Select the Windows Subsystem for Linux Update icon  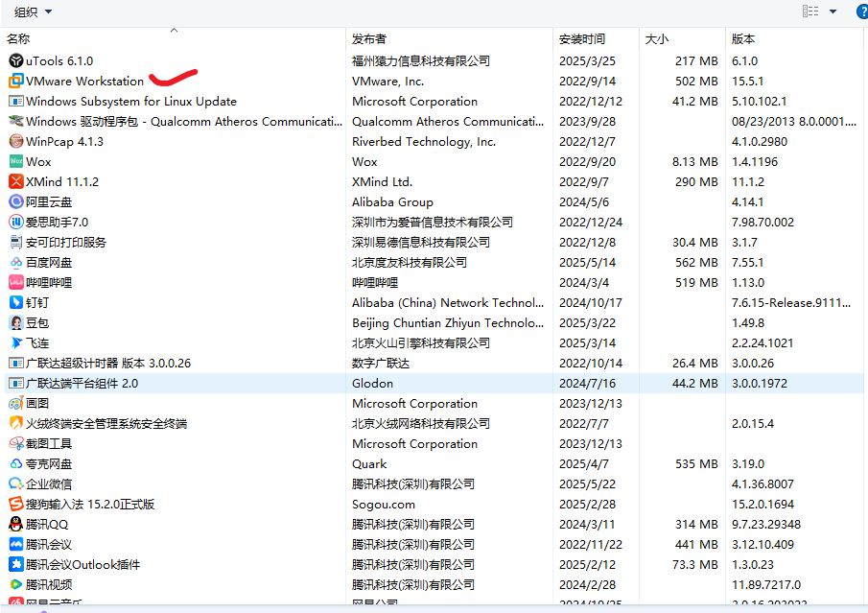click(16, 102)
